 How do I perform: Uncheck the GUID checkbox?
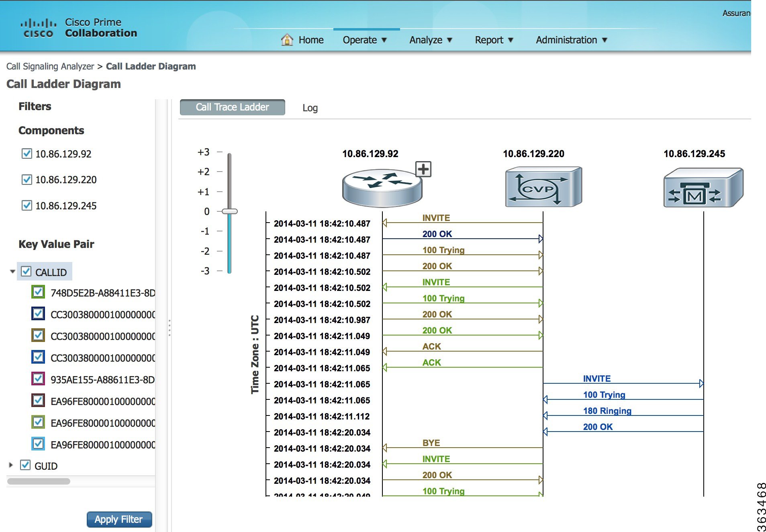pos(26,465)
